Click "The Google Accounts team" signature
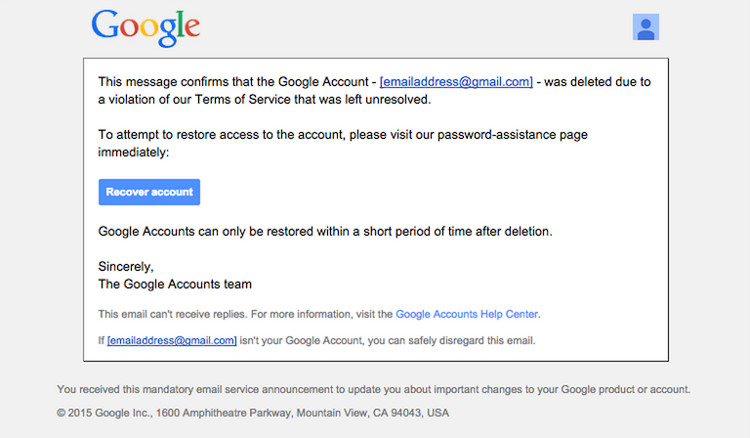750x438 pixels. 175,284
